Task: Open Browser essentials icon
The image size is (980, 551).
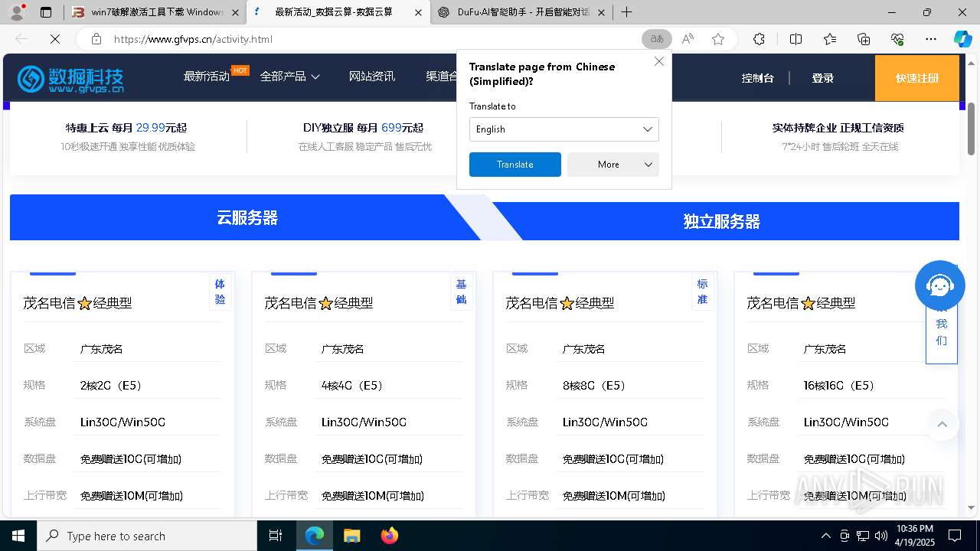Action: [897, 39]
